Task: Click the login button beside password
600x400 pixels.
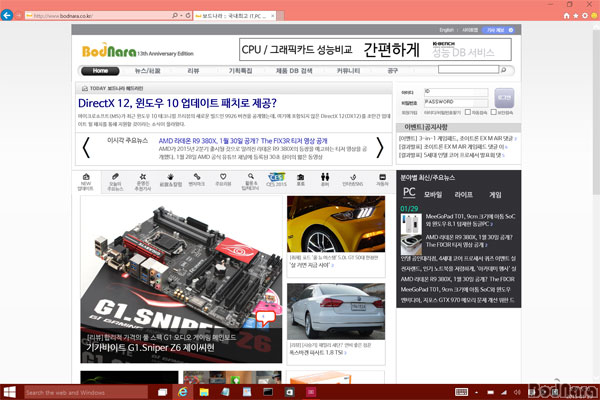Action: coord(504,98)
